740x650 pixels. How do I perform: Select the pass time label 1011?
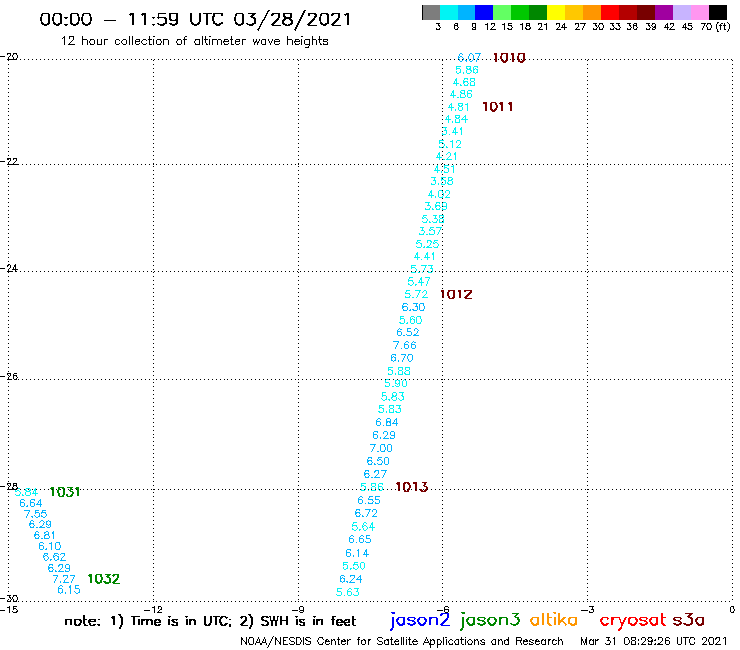click(497, 107)
